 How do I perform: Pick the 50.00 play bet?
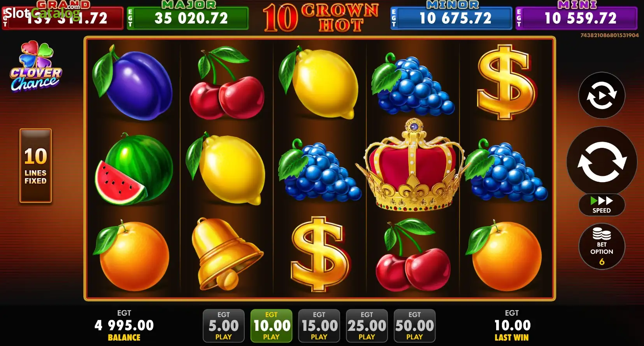(x=414, y=326)
